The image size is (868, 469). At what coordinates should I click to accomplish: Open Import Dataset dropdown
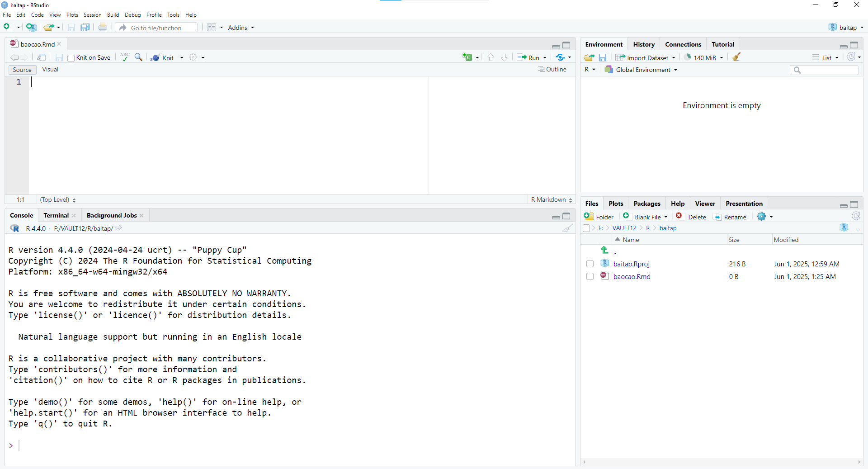tap(645, 57)
